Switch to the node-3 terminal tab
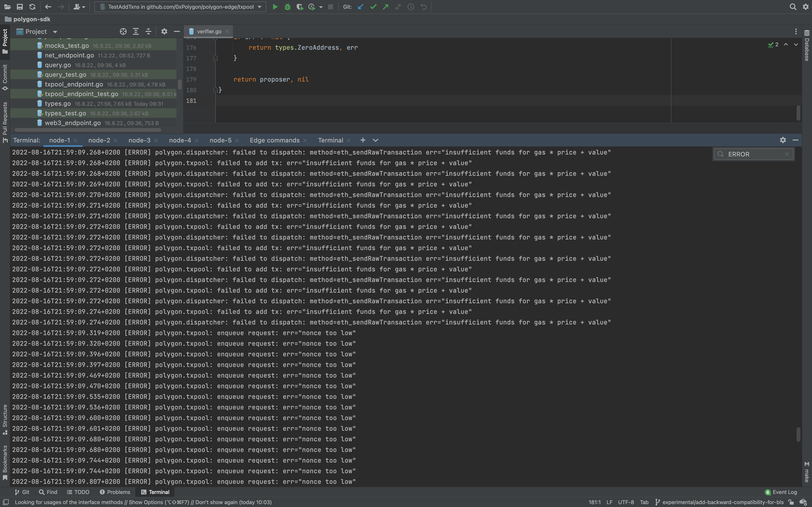 pyautogui.click(x=139, y=140)
